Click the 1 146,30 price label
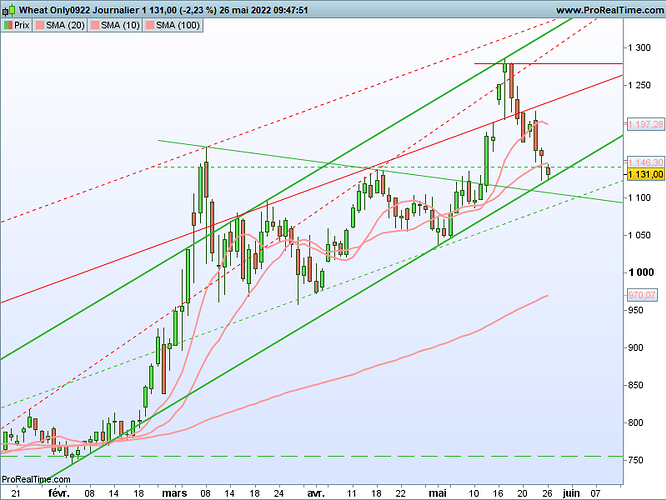Viewport: 666px width, 500px height. point(644,162)
